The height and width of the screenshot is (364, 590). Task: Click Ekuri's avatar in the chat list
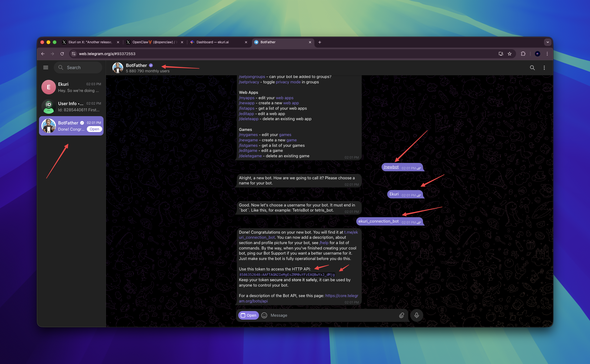point(48,87)
